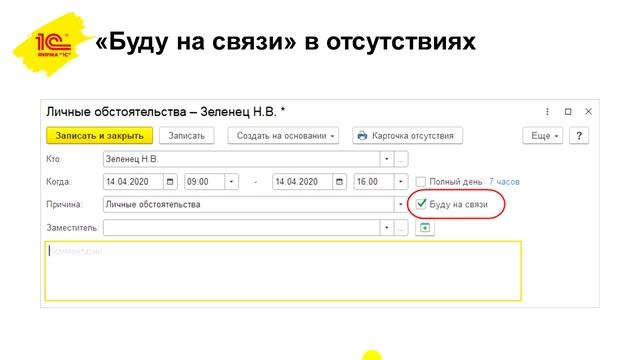This screenshot has width=640, height=360.
Task: Uncheck the Буду на связи checkbox
Action: 421,204
